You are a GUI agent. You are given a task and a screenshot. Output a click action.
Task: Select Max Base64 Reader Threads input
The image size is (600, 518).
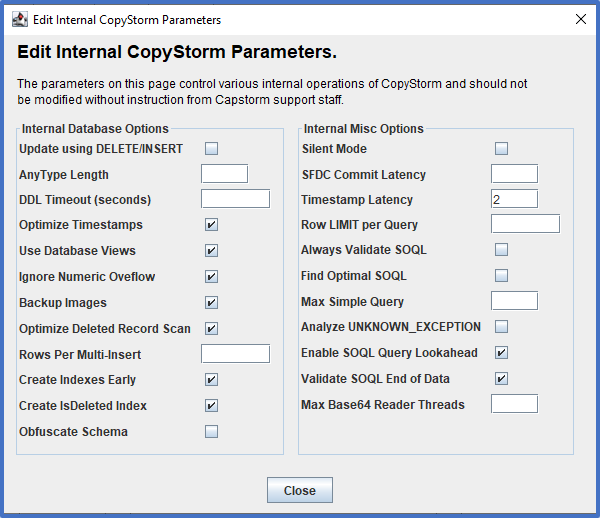tap(514, 404)
